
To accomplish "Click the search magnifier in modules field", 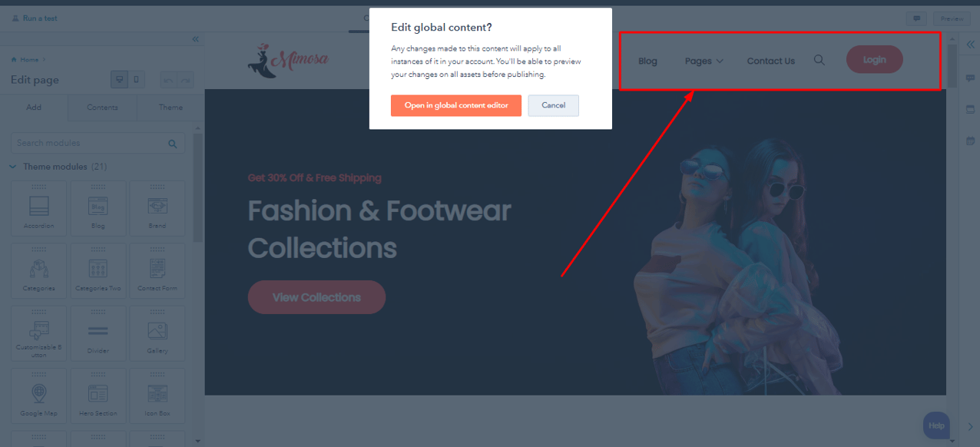I will click(x=173, y=144).
